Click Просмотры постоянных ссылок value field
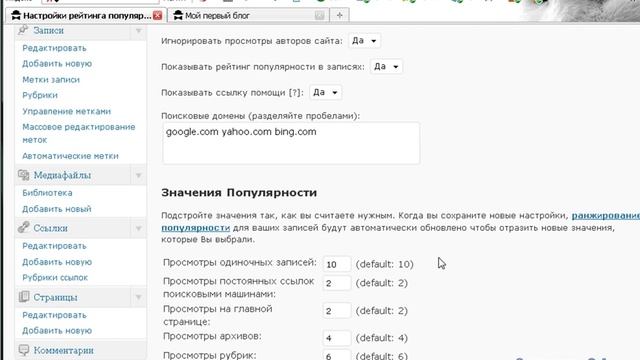640x360 pixels. tap(337, 283)
